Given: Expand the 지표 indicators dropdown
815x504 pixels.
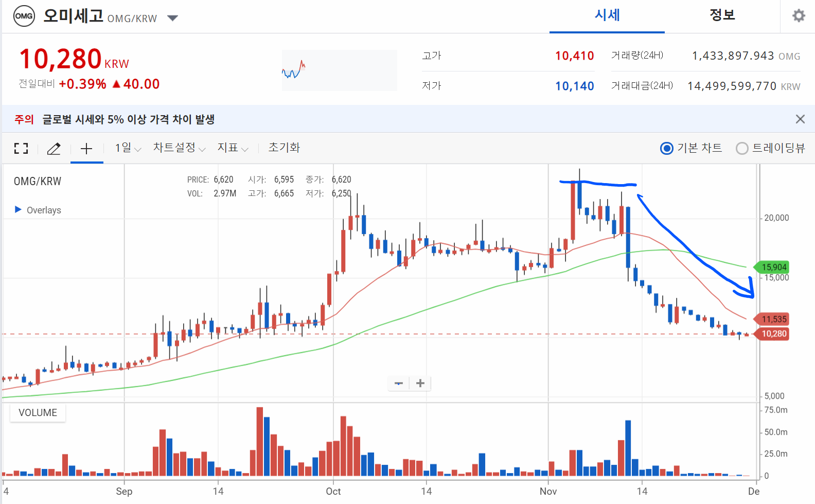Looking at the screenshot, I should coord(233,148).
